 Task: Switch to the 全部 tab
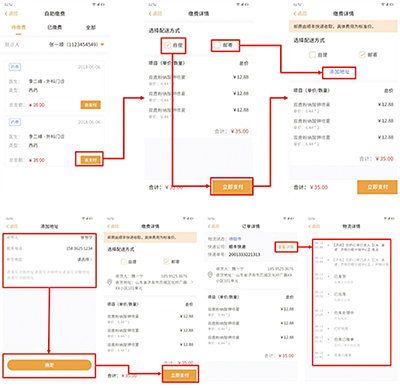tap(91, 27)
